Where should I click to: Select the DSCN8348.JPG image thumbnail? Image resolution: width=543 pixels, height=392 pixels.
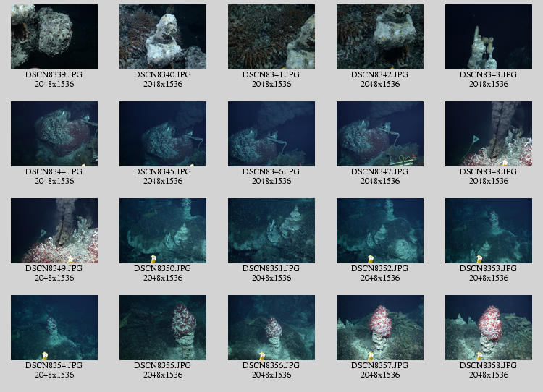pos(489,134)
